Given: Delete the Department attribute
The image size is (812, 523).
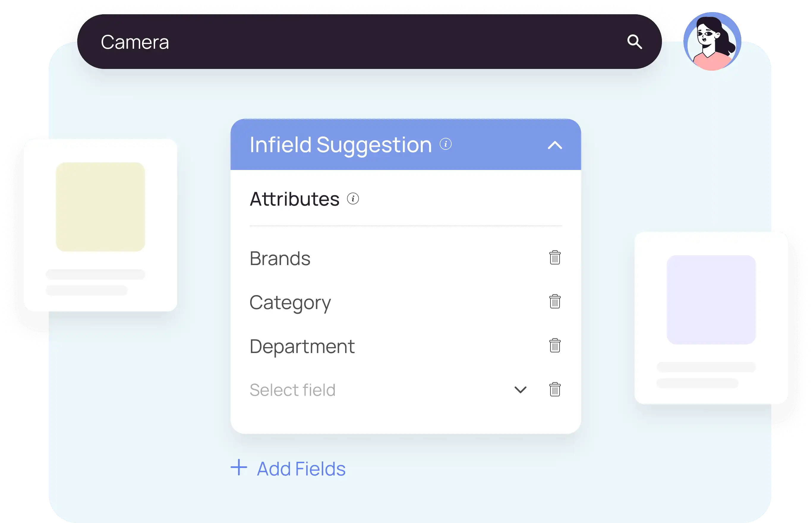Looking at the screenshot, I should [x=555, y=346].
